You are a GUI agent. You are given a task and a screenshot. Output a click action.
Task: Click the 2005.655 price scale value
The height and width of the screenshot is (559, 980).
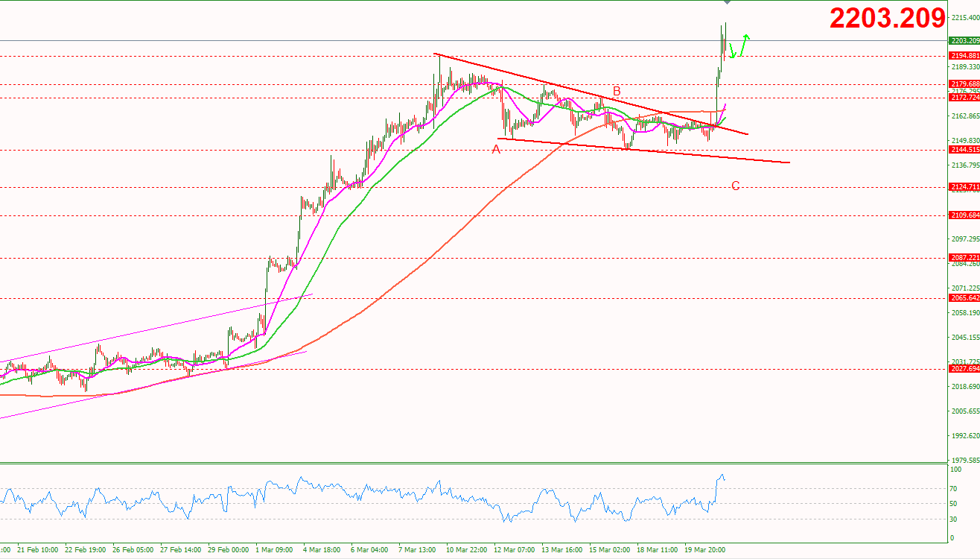[x=965, y=411]
